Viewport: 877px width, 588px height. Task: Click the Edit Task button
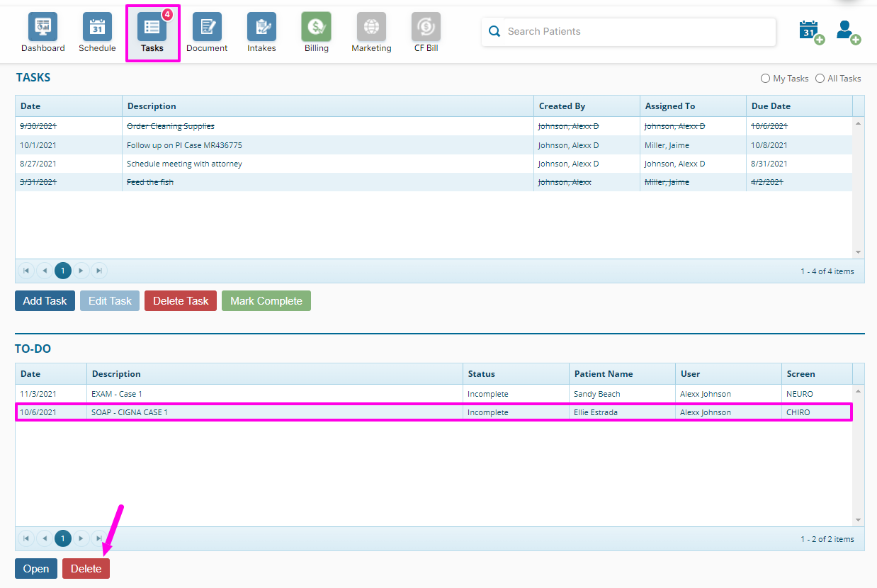point(110,301)
